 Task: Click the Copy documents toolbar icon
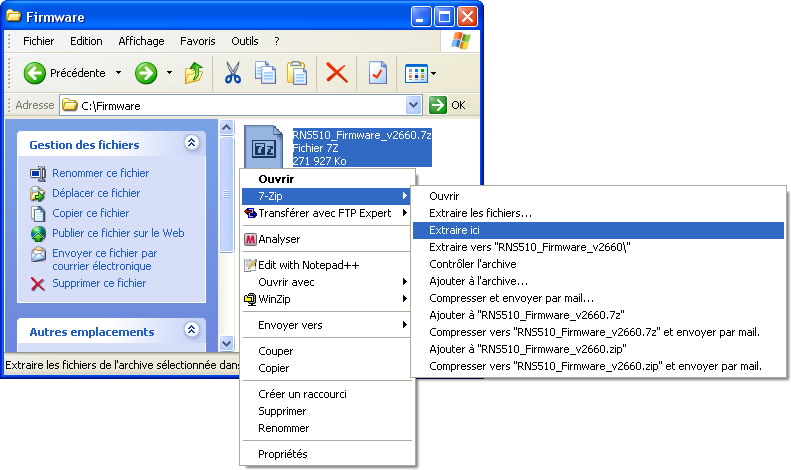coord(265,73)
